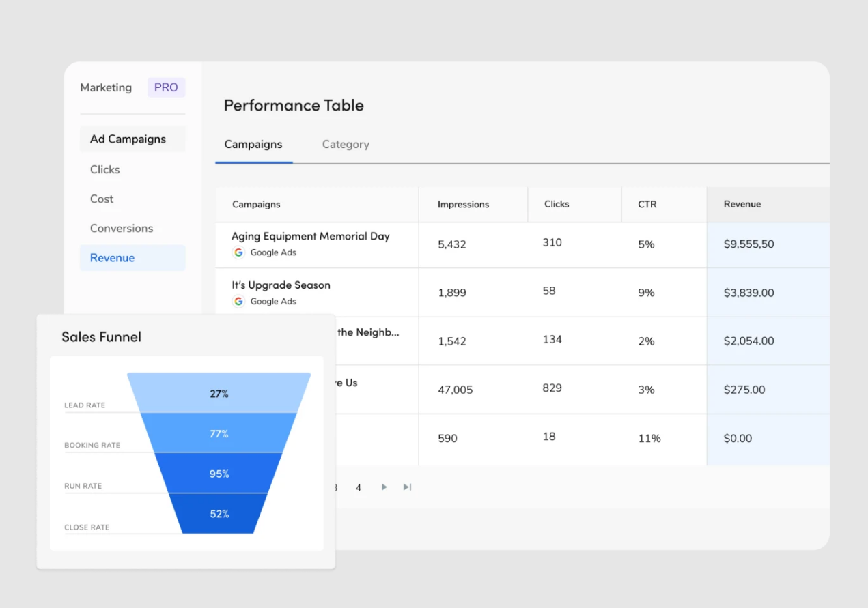Click the PRO badge beside Marketing
The height and width of the screenshot is (608, 868).
tap(166, 87)
